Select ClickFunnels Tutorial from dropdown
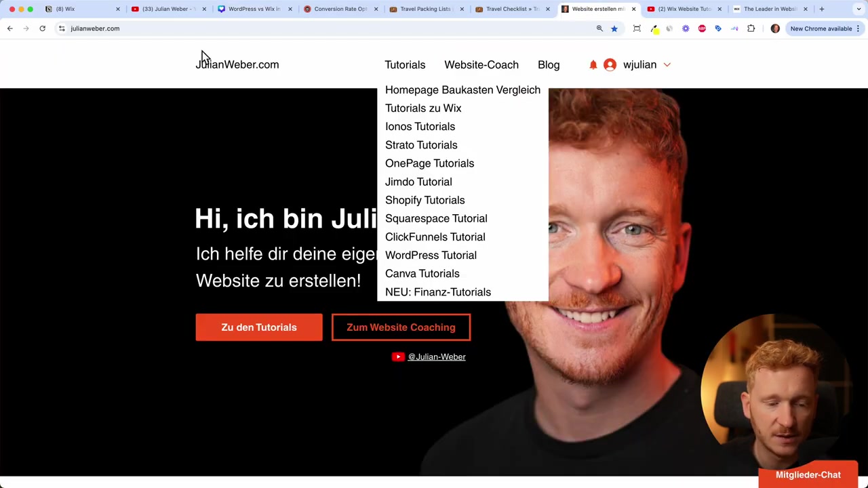This screenshot has height=488, width=868. pyautogui.click(x=435, y=237)
